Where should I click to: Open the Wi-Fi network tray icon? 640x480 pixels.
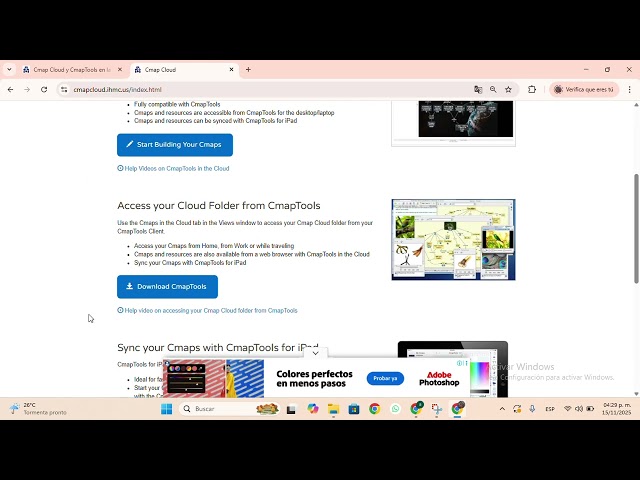point(567,409)
